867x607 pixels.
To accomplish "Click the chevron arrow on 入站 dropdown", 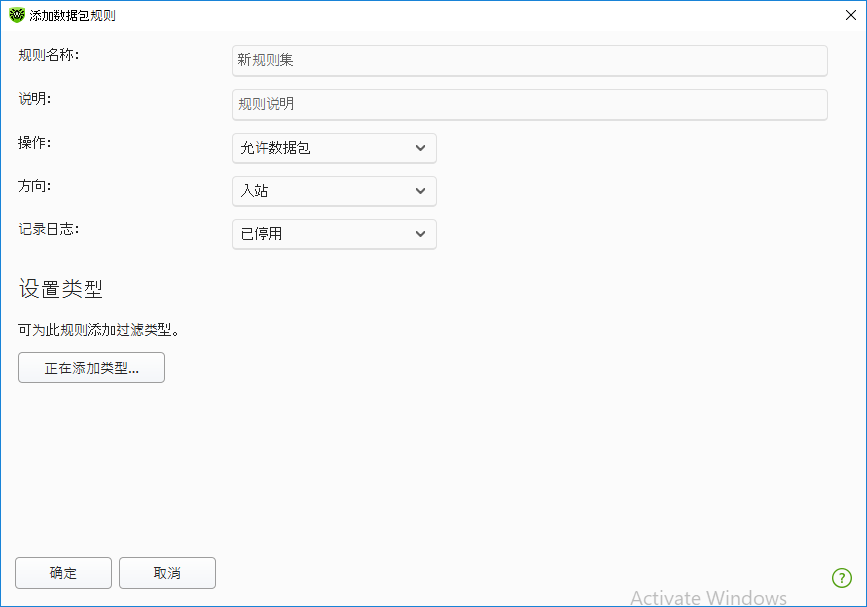I will 420,191.
